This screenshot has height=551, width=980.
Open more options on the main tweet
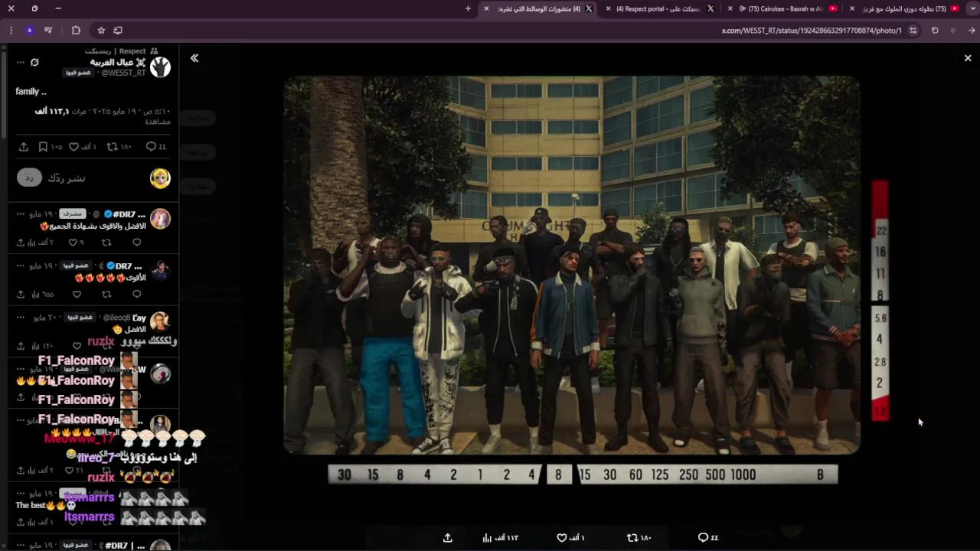tap(20, 62)
